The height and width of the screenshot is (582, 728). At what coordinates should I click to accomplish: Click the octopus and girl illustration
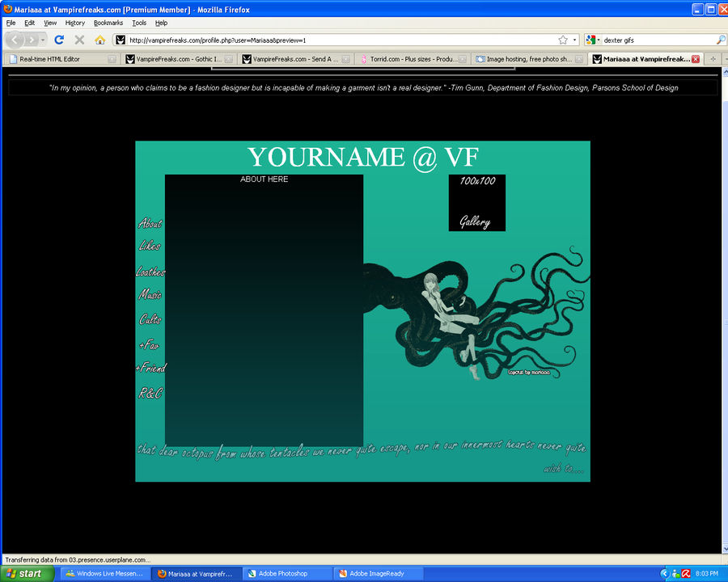click(x=476, y=314)
